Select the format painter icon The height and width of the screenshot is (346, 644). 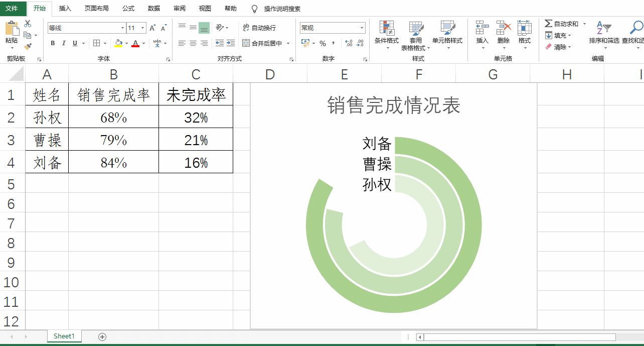(x=27, y=46)
